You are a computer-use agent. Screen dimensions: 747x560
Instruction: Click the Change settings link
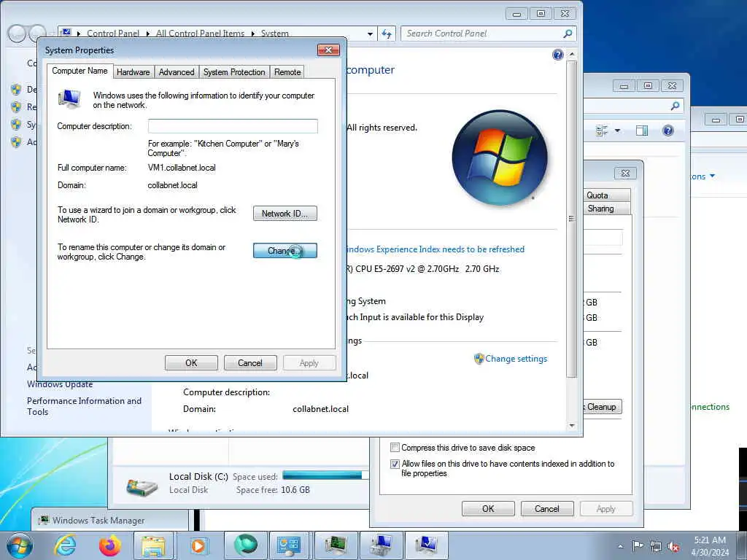pos(516,359)
